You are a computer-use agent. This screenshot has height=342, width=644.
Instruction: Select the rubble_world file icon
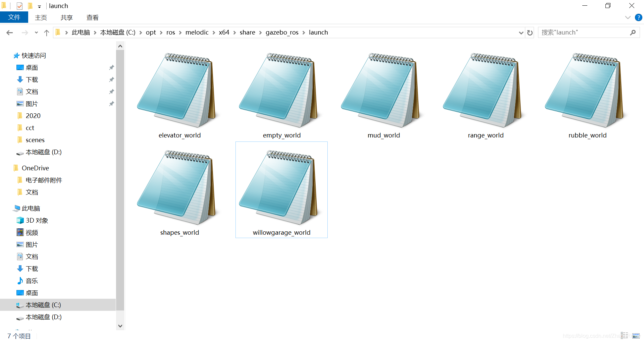tap(586, 90)
